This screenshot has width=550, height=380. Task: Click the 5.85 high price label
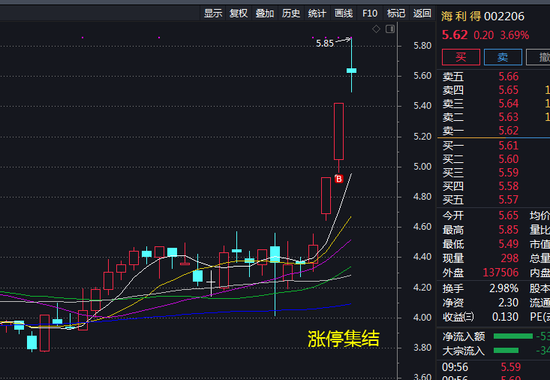(x=325, y=44)
